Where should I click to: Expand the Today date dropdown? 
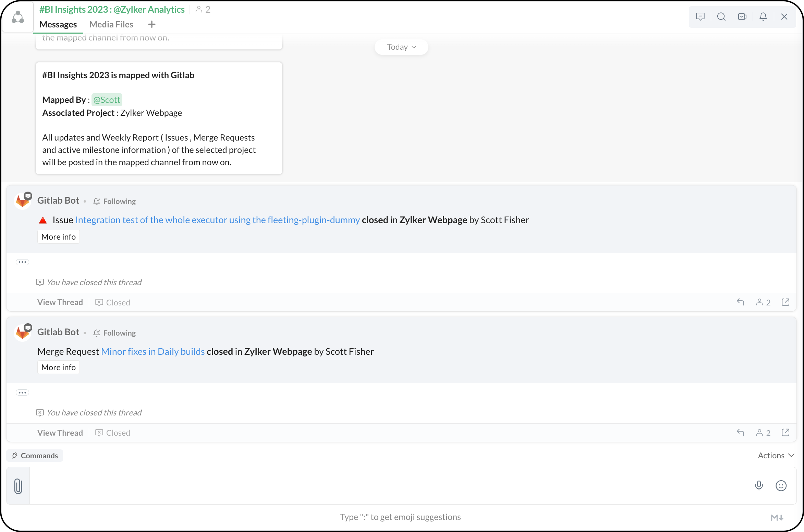401,47
